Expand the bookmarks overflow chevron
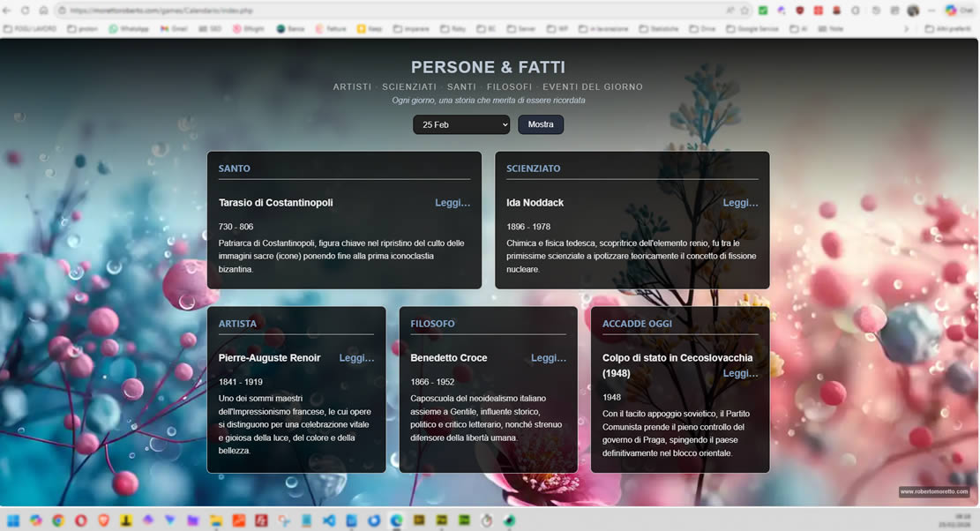 pyautogui.click(x=906, y=29)
